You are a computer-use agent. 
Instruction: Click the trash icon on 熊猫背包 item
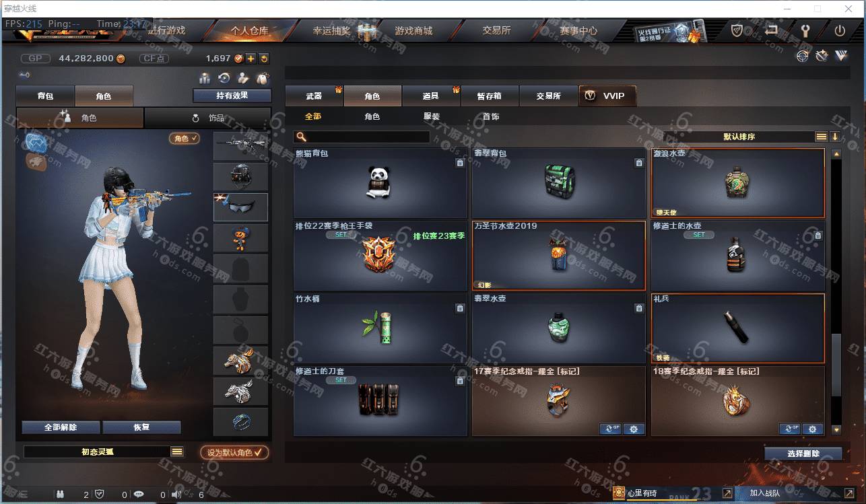[x=460, y=163]
